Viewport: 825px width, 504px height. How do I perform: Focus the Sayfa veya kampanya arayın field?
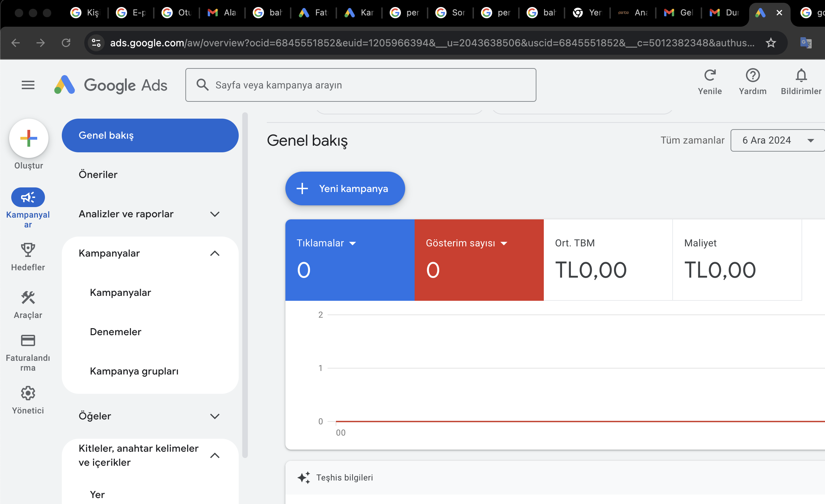point(361,85)
